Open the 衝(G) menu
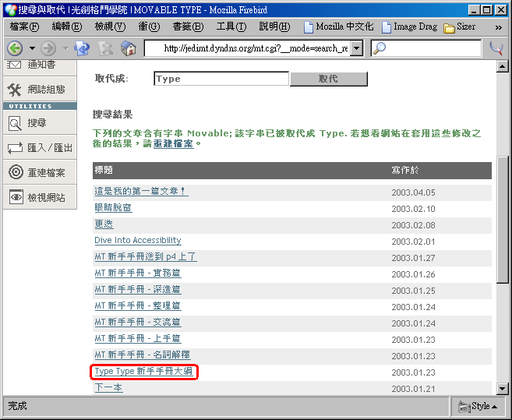 (149, 26)
